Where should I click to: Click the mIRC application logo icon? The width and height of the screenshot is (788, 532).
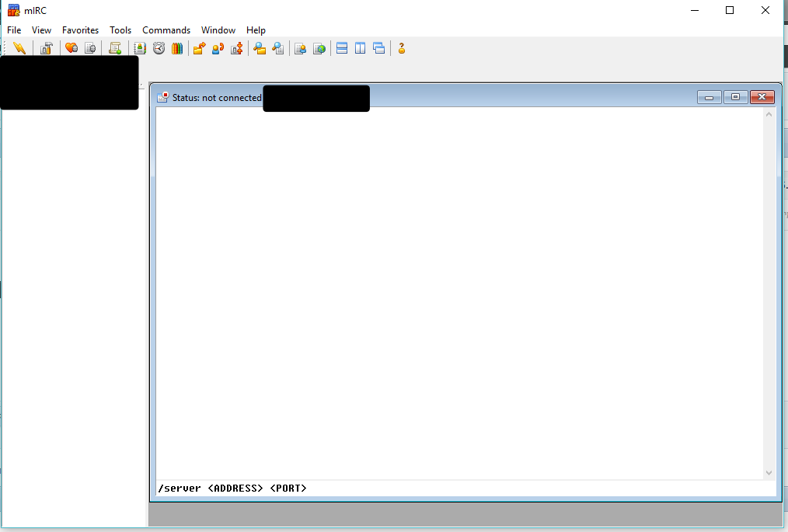point(13,10)
